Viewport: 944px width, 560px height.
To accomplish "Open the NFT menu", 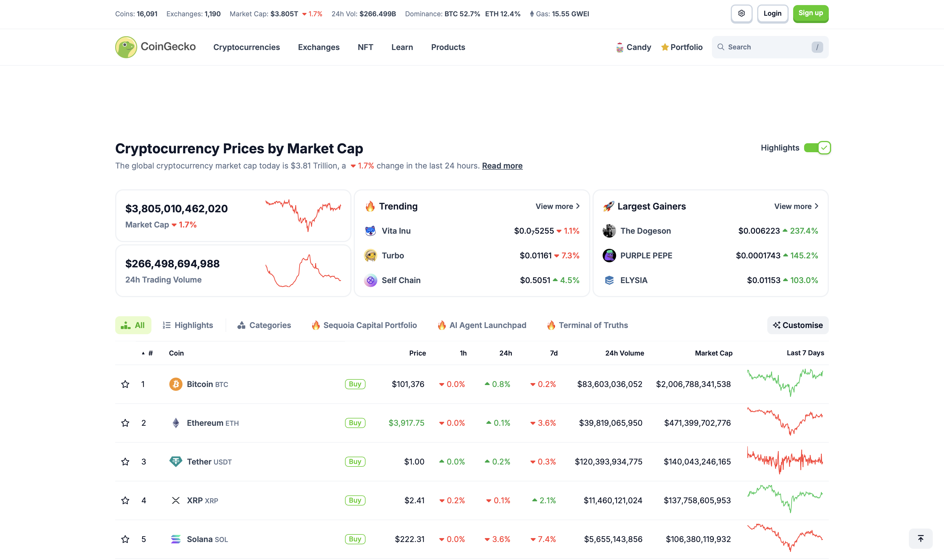I will coord(365,47).
